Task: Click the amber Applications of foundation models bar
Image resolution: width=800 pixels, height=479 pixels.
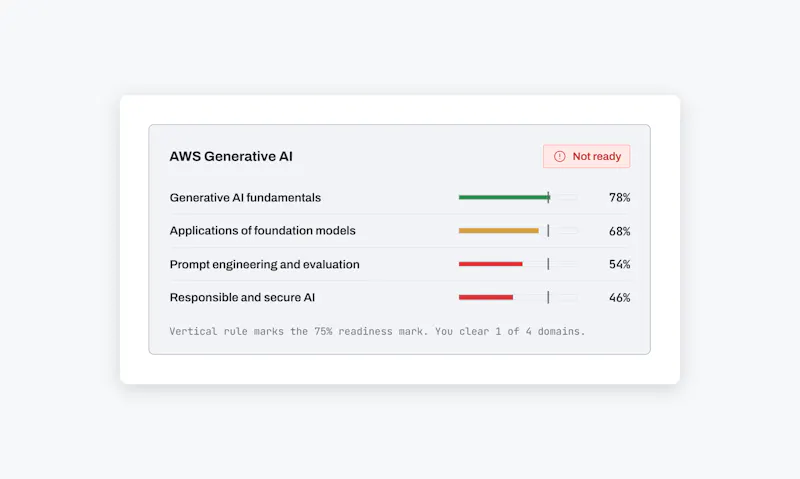Action: click(498, 231)
